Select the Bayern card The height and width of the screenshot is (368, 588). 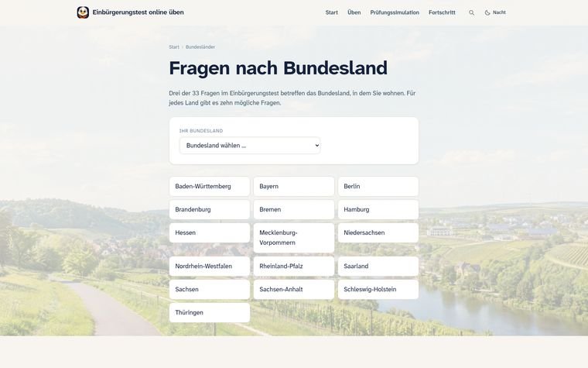click(294, 186)
